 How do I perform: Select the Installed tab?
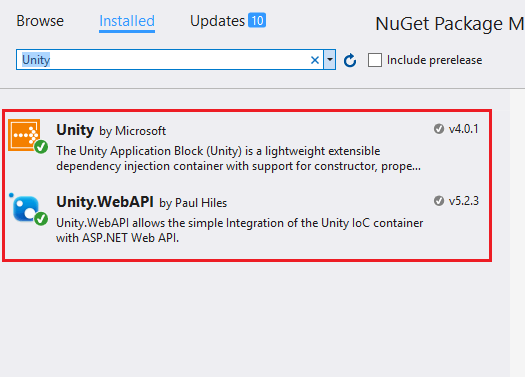(127, 21)
